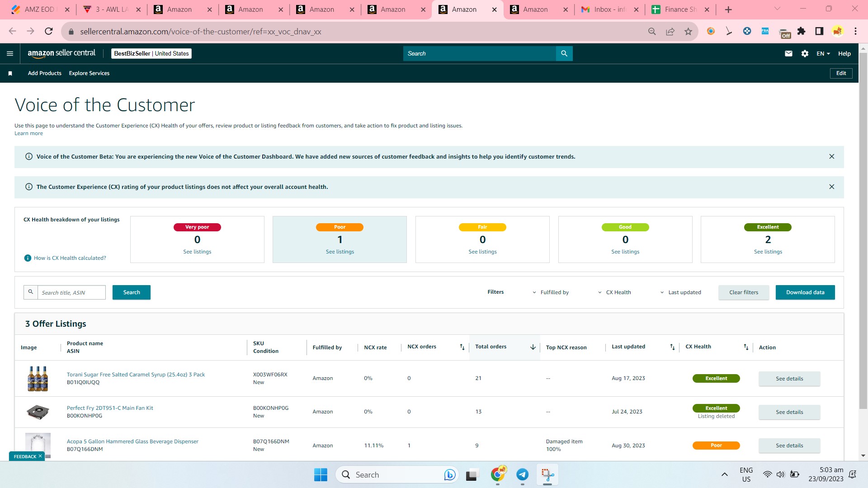868x488 pixels.
Task: Reload the page with browser refresh icon
Action: pos(49,31)
